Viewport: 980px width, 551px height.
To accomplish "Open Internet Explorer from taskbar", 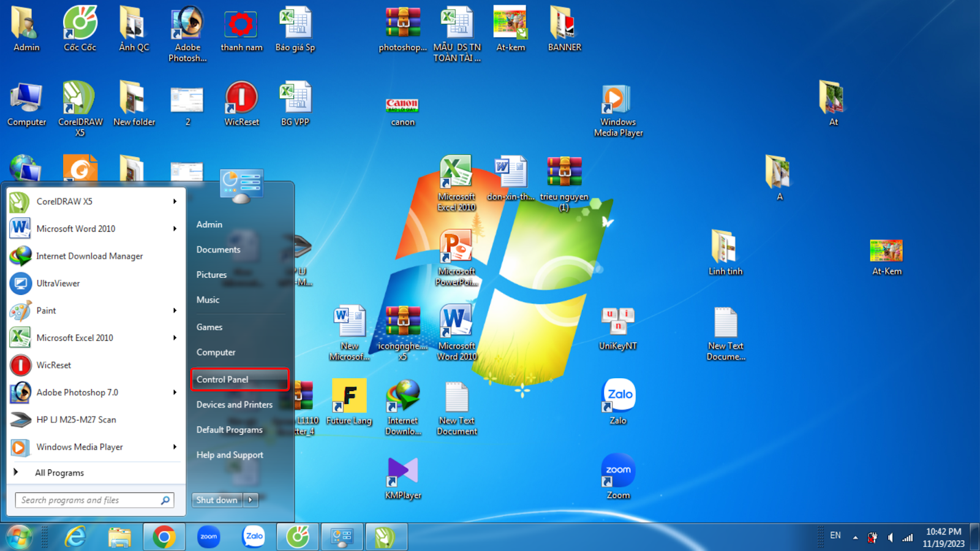I will pos(75,538).
